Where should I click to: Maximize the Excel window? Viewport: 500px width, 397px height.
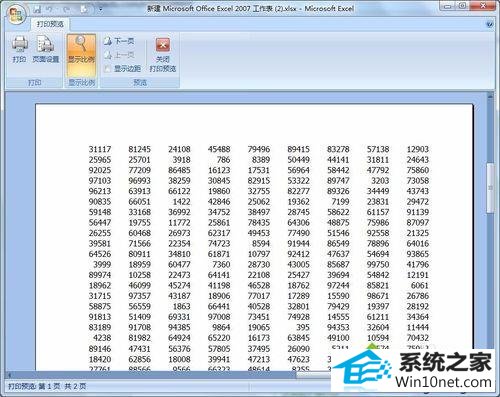(463, 6)
